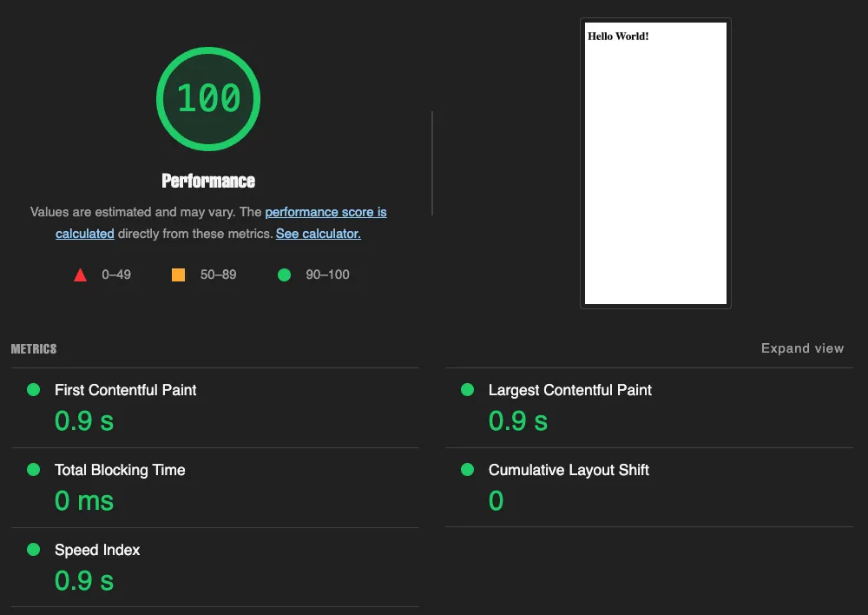
Task: Click green dot beside Total Blocking Time
Action: [x=33, y=470]
